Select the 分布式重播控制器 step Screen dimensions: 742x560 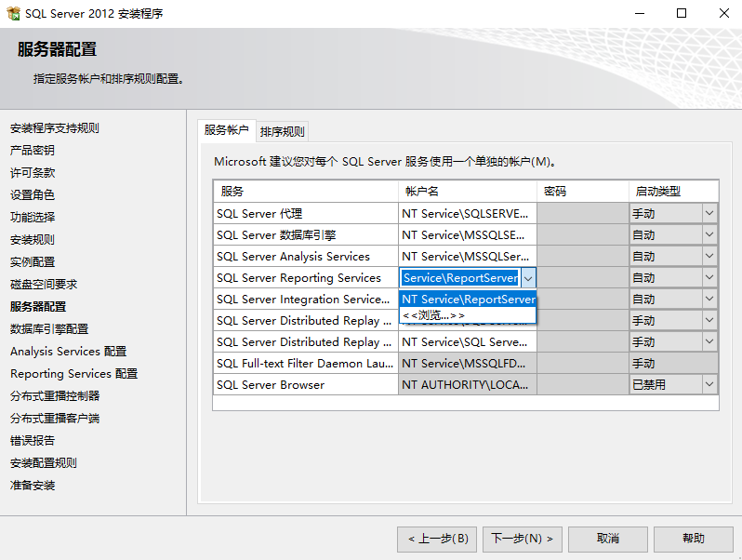tap(55, 395)
